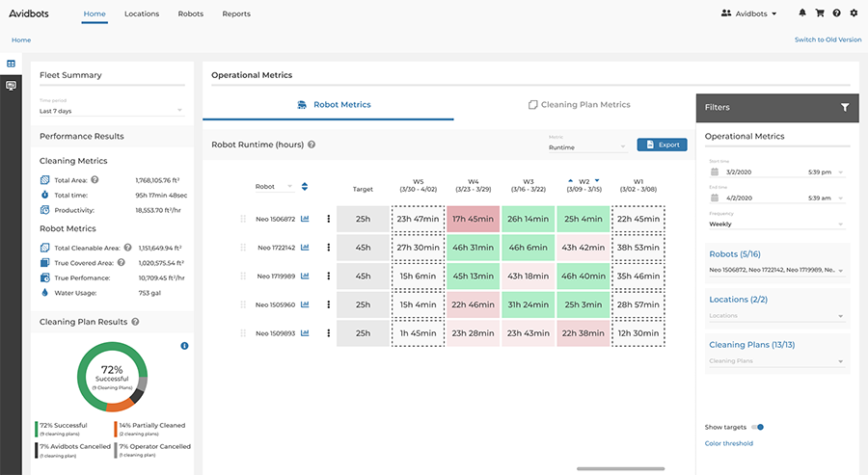868x475 pixels.
Task: Click info icon next to True Covered Area
Action: click(x=122, y=263)
